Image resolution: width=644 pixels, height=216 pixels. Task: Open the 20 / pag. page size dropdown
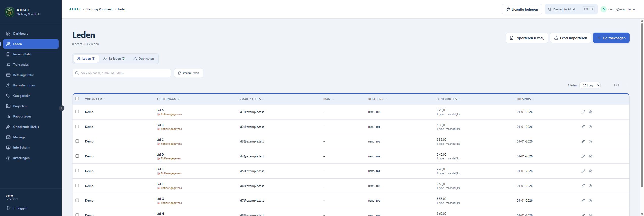590,85
